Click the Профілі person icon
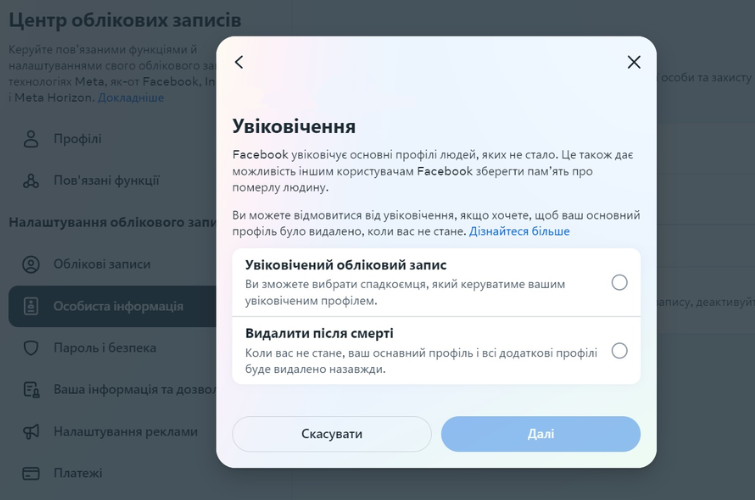Screen dimensions: 755x500 click(x=31, y=139)
